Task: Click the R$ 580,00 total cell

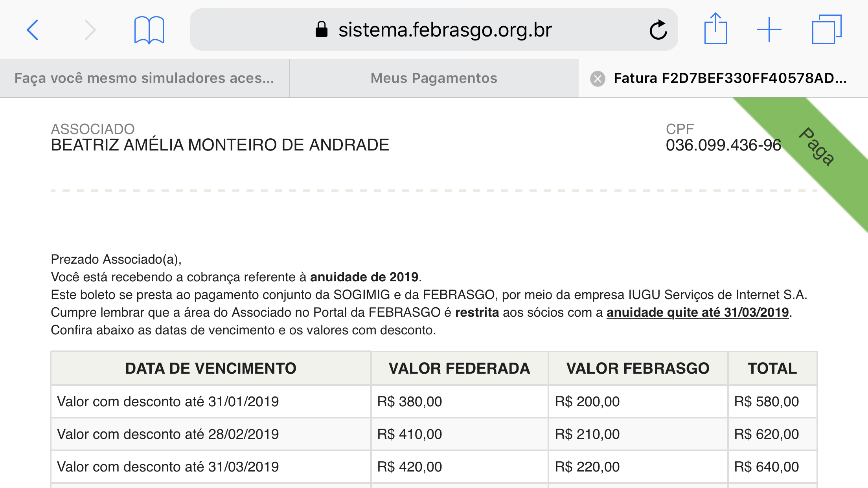Action: coord(767,402)
